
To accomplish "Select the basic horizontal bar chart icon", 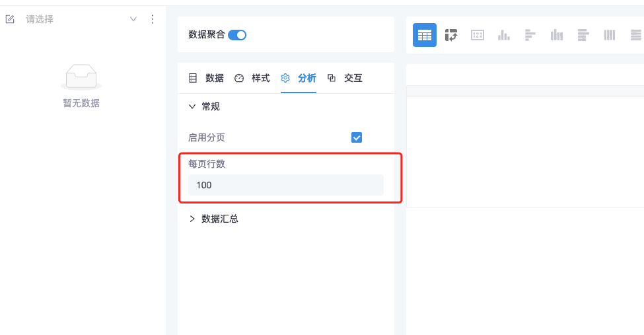I will (x=530, y=35).
